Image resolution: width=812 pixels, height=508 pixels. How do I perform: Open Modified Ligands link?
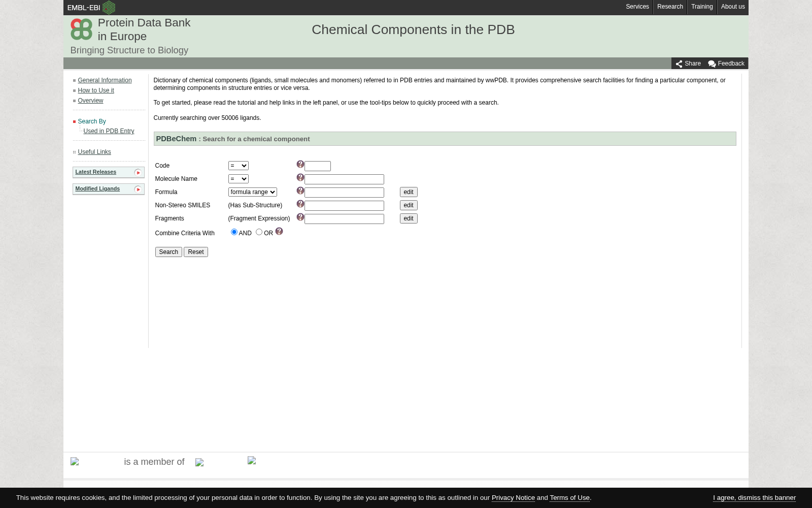pos(97,188)
